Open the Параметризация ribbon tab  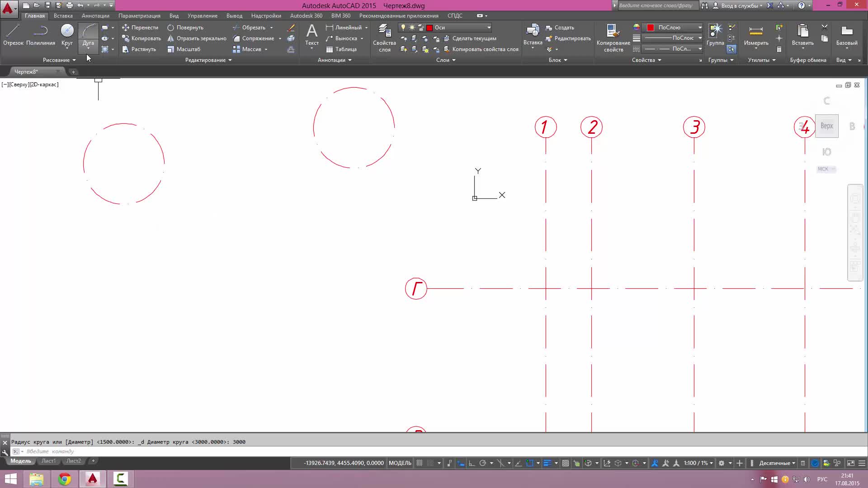[139, 16]
